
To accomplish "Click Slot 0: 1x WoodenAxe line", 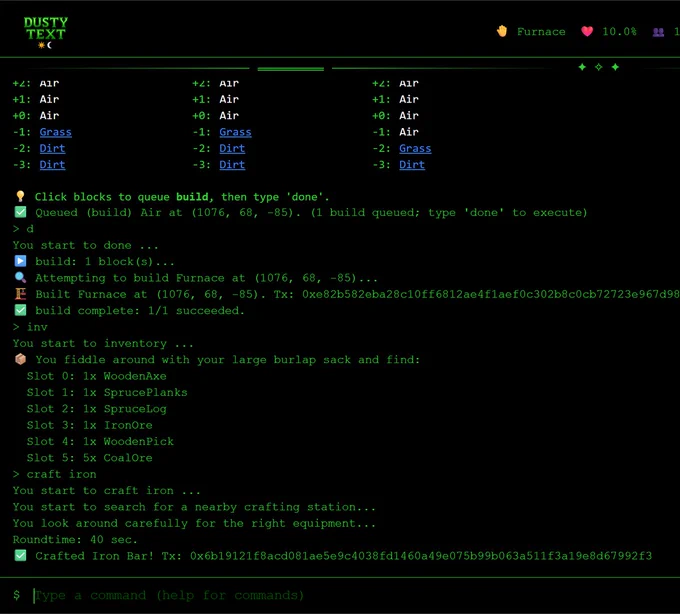I will pyautogui.click(x=96, y=376).
